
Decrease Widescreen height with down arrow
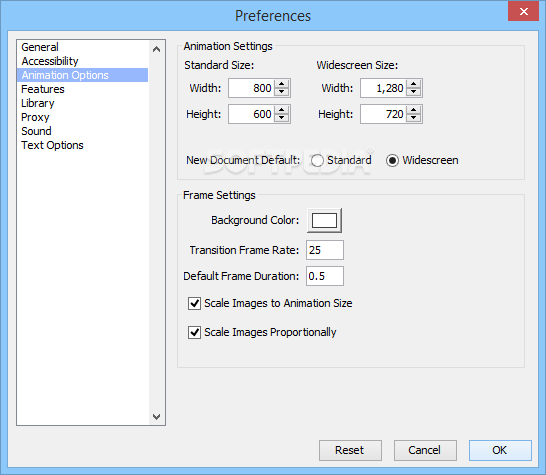pos(413,118)
